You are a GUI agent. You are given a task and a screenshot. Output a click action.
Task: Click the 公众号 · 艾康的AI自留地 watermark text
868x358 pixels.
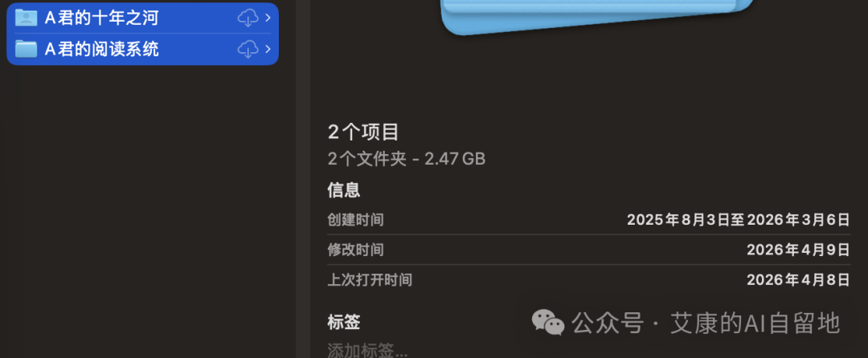[x=706, y=323]
